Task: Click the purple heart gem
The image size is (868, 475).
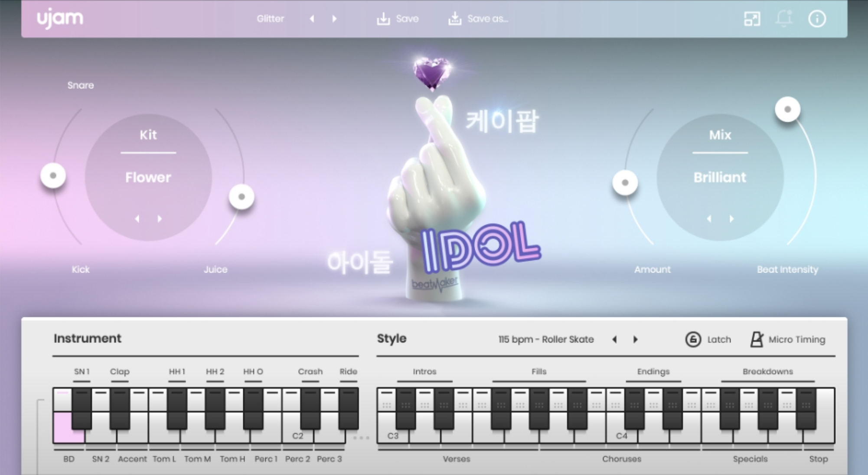Action: coord(431,73)
